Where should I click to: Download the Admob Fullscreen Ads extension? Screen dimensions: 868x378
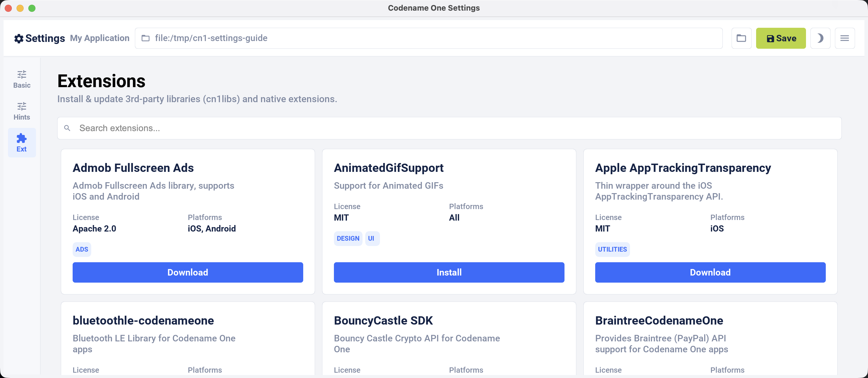(x=188, y=272)
